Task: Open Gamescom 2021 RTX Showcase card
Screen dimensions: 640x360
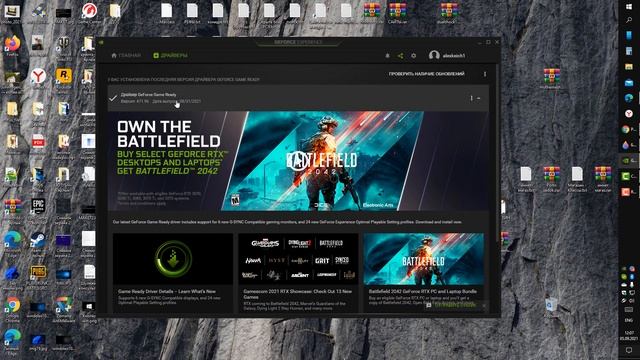Action: coord(298,272)
